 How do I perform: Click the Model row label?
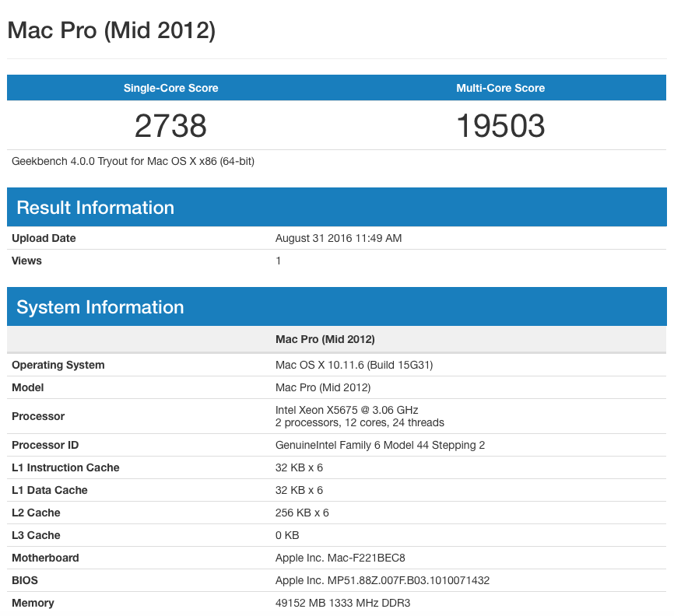coord(27,387)
